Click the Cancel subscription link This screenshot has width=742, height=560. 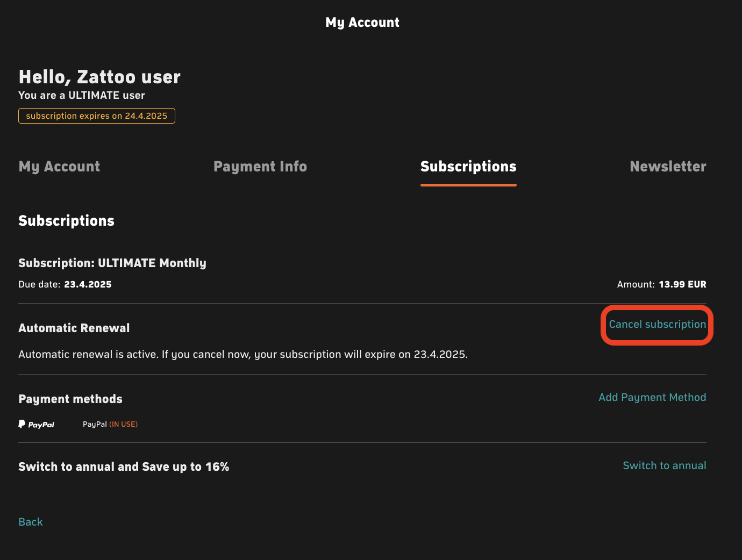(657, 324)
